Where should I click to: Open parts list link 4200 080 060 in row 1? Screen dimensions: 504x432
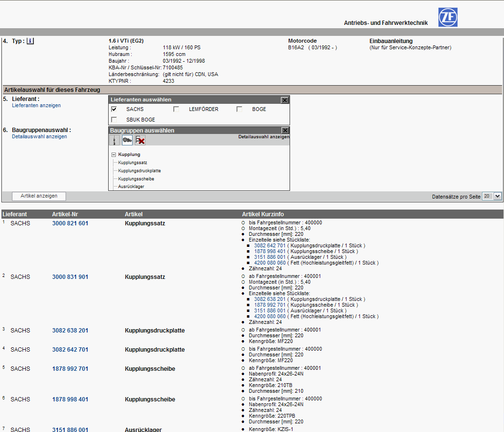(269, 263)
